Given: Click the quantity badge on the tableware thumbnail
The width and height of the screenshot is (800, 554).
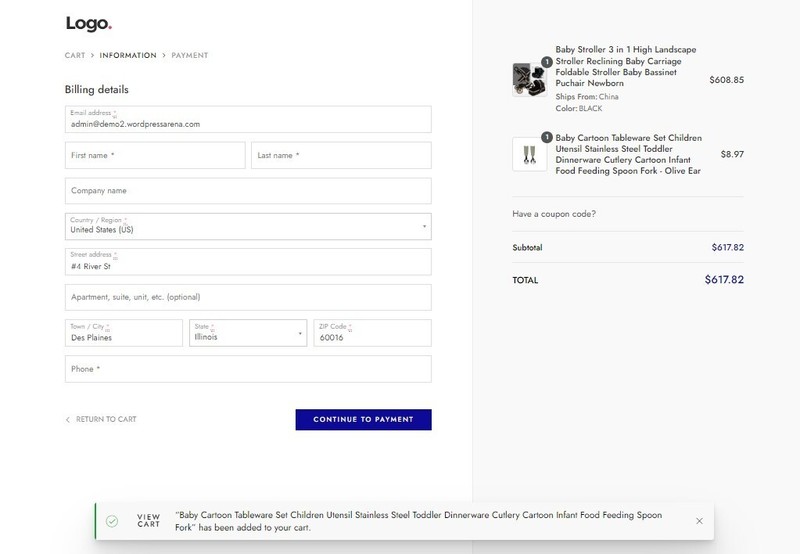Looking at the screenshot, I should click(x=546, y=137).
